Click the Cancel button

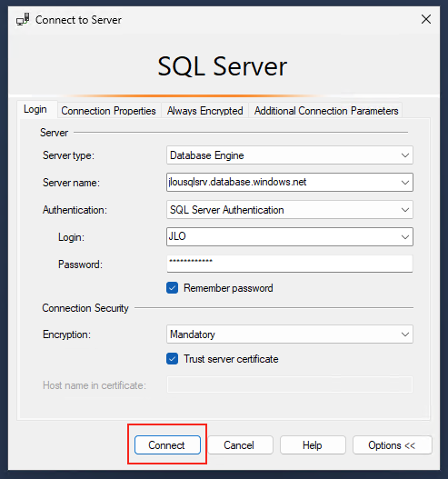(239, 445)
